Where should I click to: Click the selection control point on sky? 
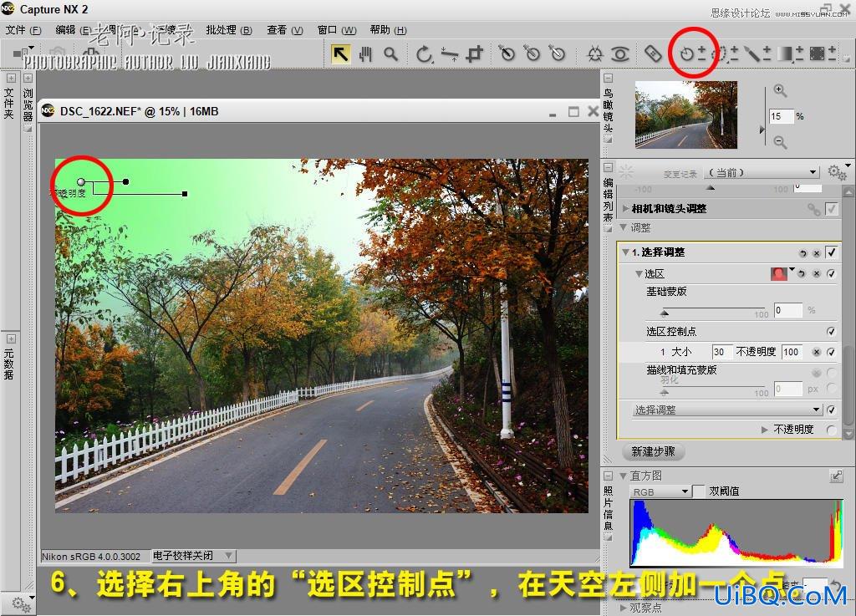(x=81, y=181)
